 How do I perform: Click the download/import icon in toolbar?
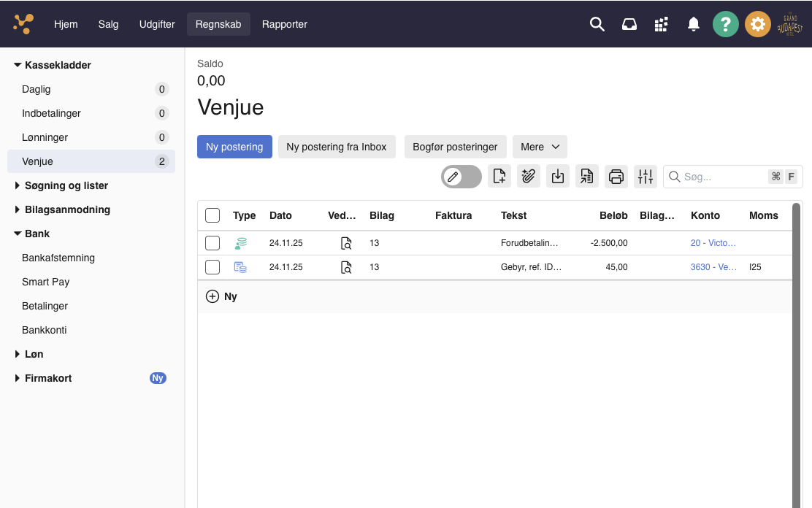coord(557,176)
